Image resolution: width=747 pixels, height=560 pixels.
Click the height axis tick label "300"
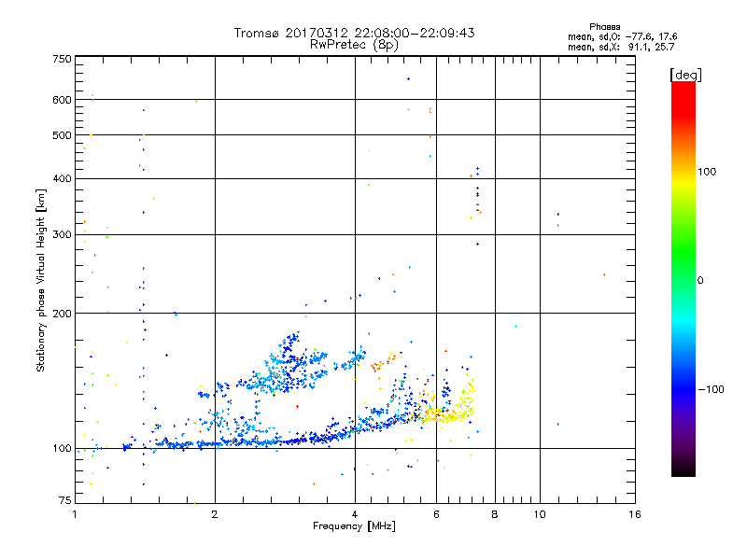pyautogui.click(x=62, y=235)
